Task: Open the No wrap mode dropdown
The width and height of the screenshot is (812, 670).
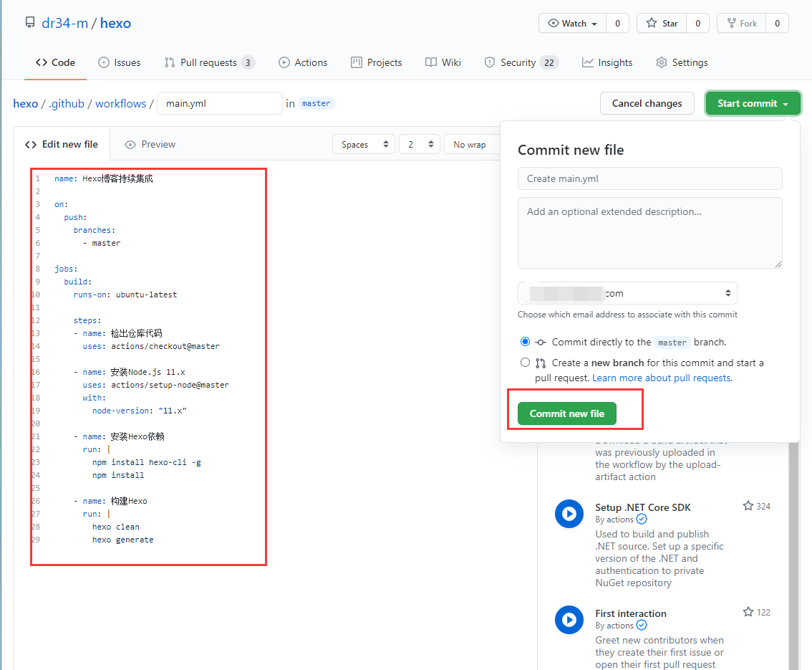Action: [473, 144]
